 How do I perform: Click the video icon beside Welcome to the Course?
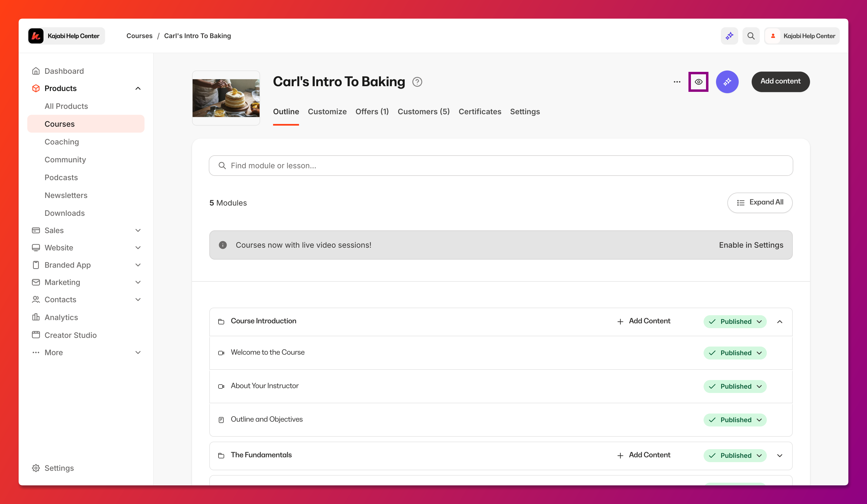click(221, 353)
